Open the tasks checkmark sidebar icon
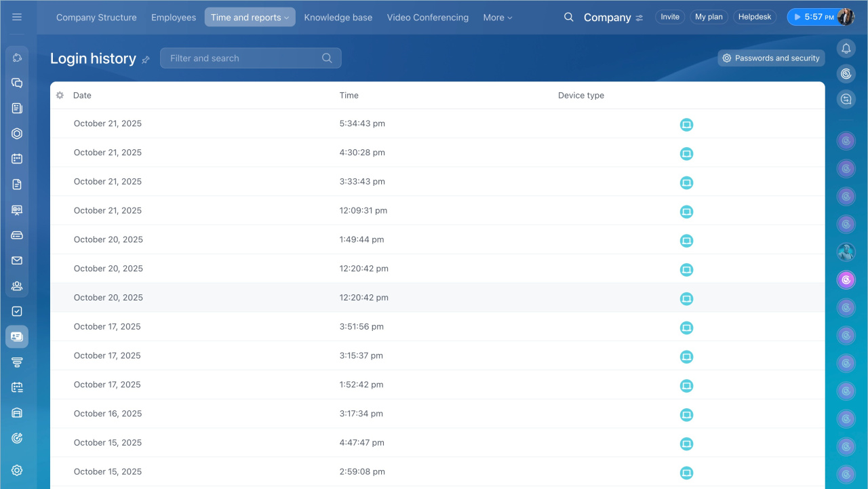 17,311
